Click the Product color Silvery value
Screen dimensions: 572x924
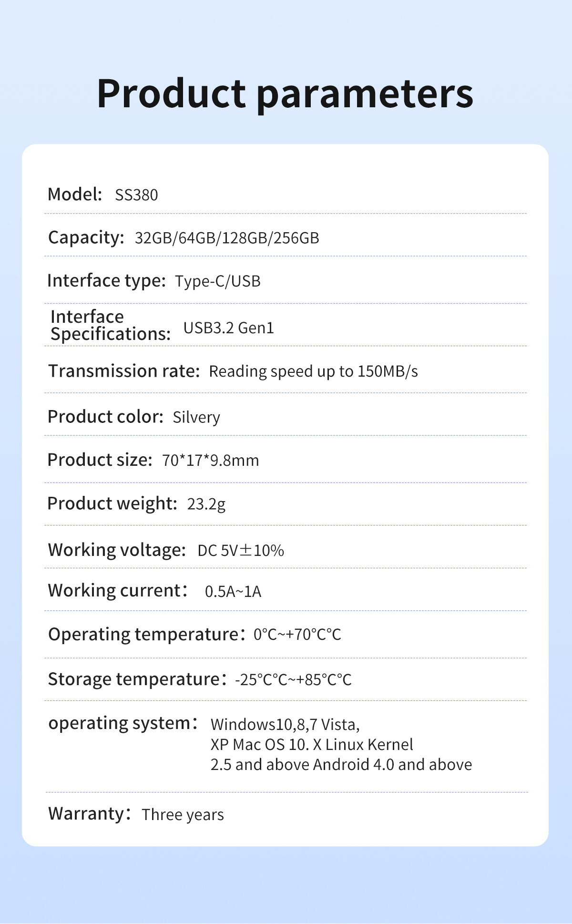coord(196,417)
